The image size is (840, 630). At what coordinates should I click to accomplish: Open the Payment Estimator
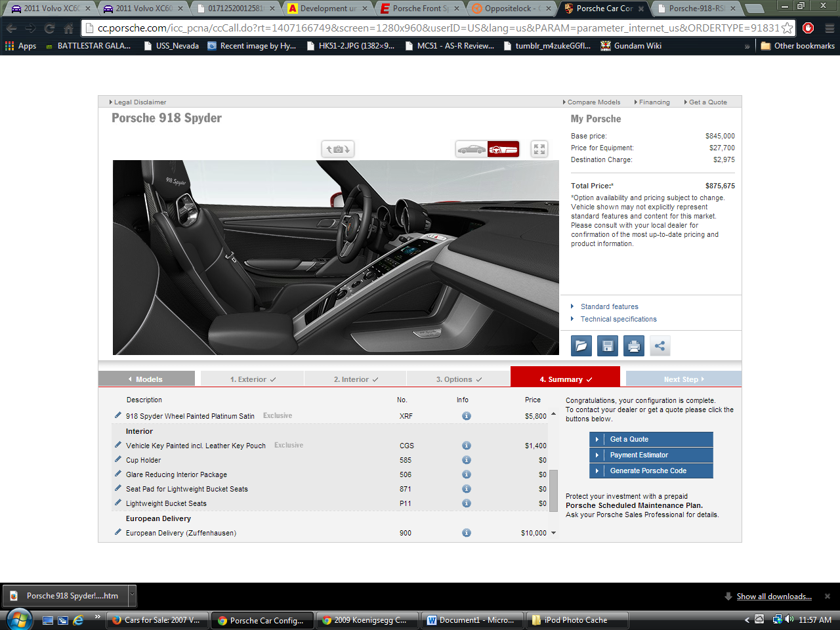click(x=651, y=455)
